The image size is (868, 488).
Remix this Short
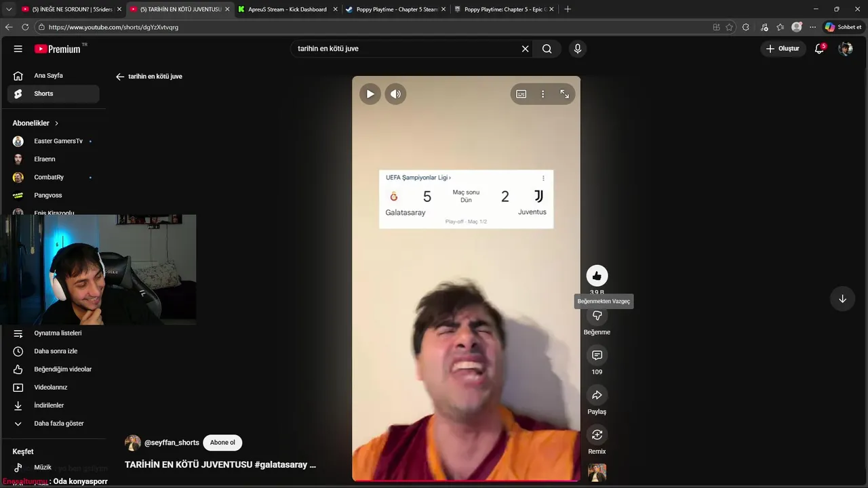click(x=597, y=435)
